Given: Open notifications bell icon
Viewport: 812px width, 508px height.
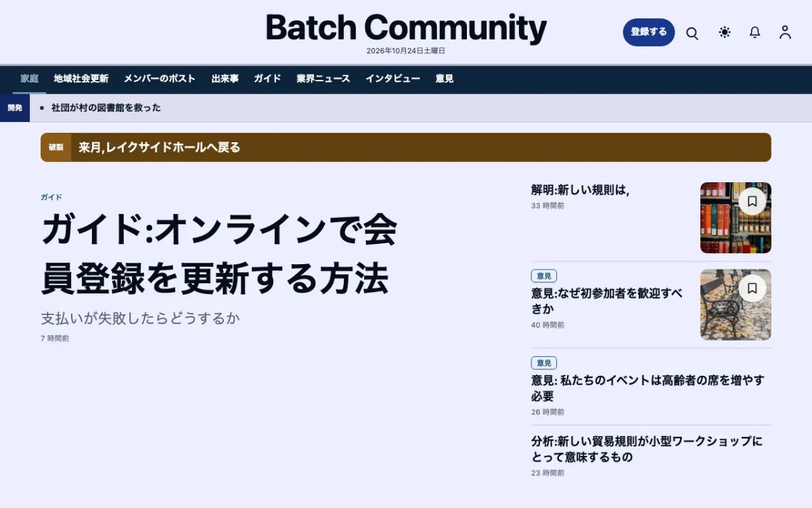Looking at the screenshot, I should coord(754,33).
